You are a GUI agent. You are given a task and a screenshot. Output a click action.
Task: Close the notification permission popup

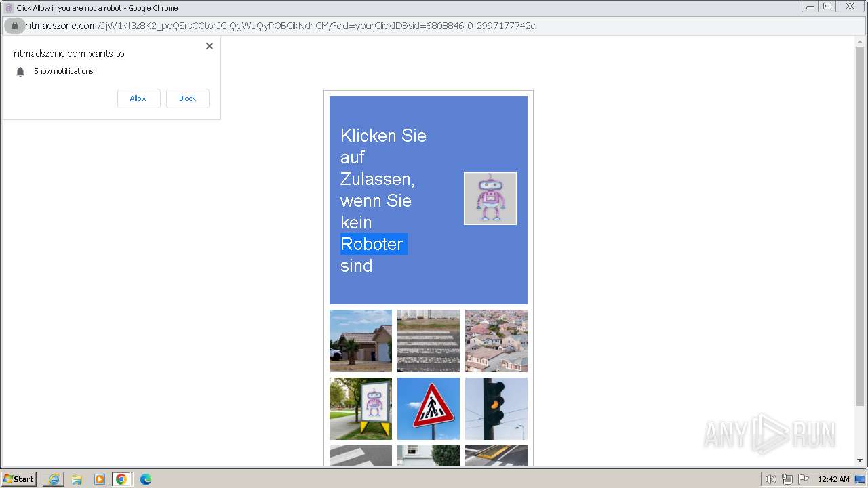tap(210, 46)
